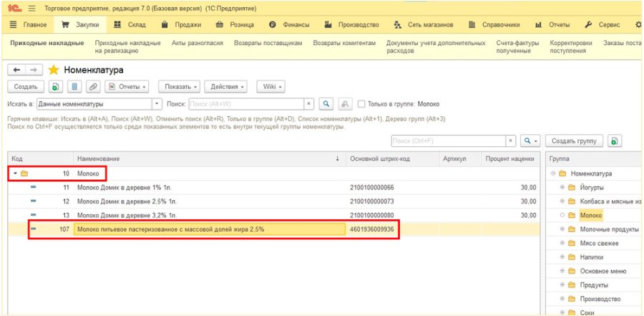
Task: Select Молоко Домик в деревне 1% 1л.
Action: pyautogui.click(x=124, y=187)
